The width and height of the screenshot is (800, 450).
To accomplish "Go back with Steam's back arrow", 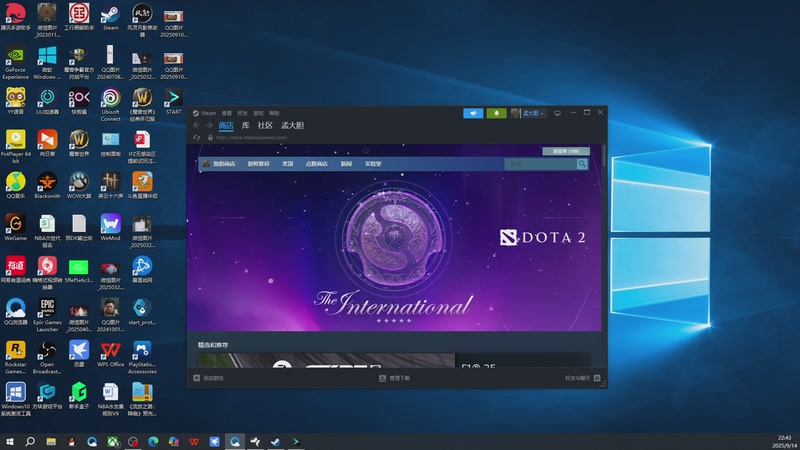I will coord(196,125).
